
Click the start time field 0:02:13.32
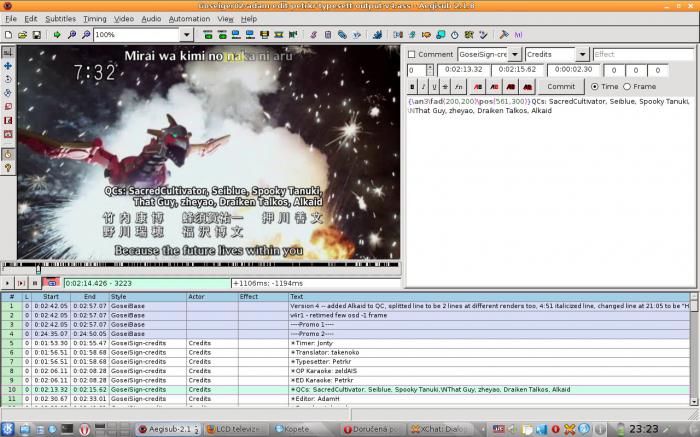(x=463, y=70)
